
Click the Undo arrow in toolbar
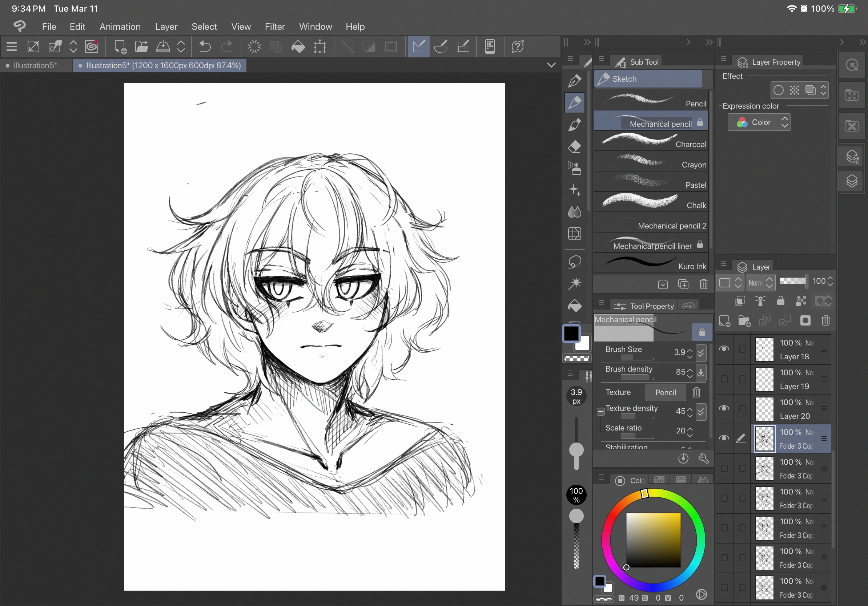[x=205, y=47]
